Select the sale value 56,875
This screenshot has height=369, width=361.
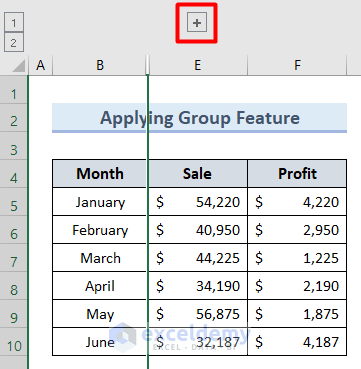coord(198,314)
